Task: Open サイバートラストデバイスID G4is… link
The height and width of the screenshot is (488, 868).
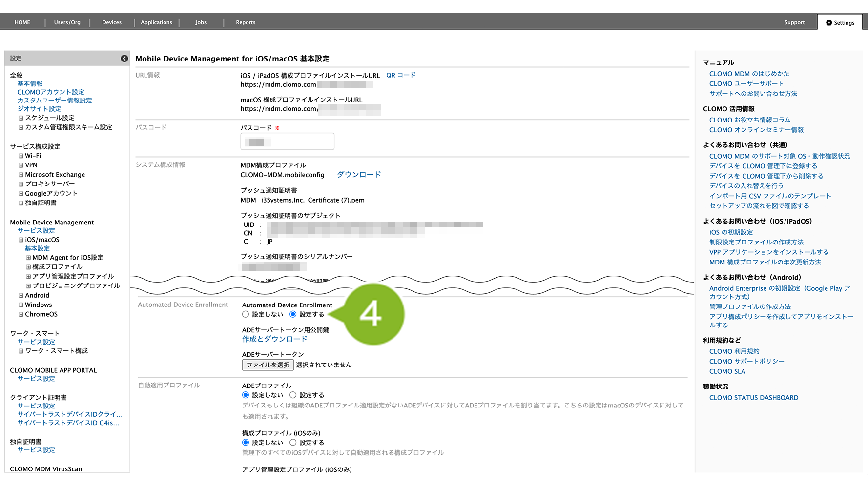Action: (68, 423)
